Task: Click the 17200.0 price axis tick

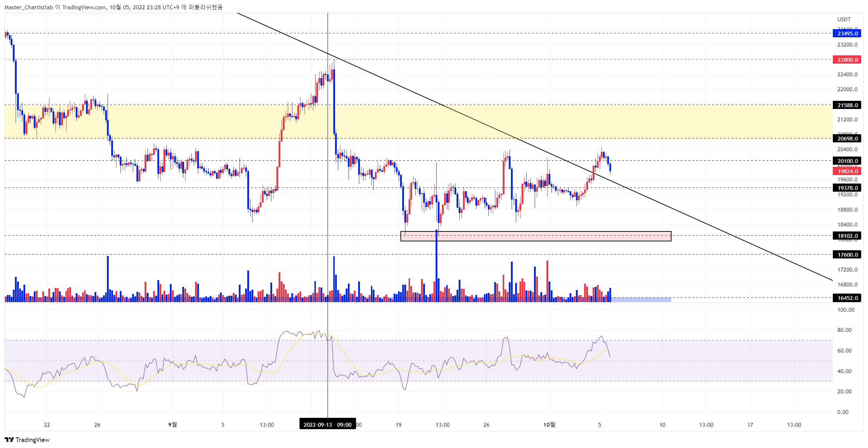Action: tap(847, 269)
